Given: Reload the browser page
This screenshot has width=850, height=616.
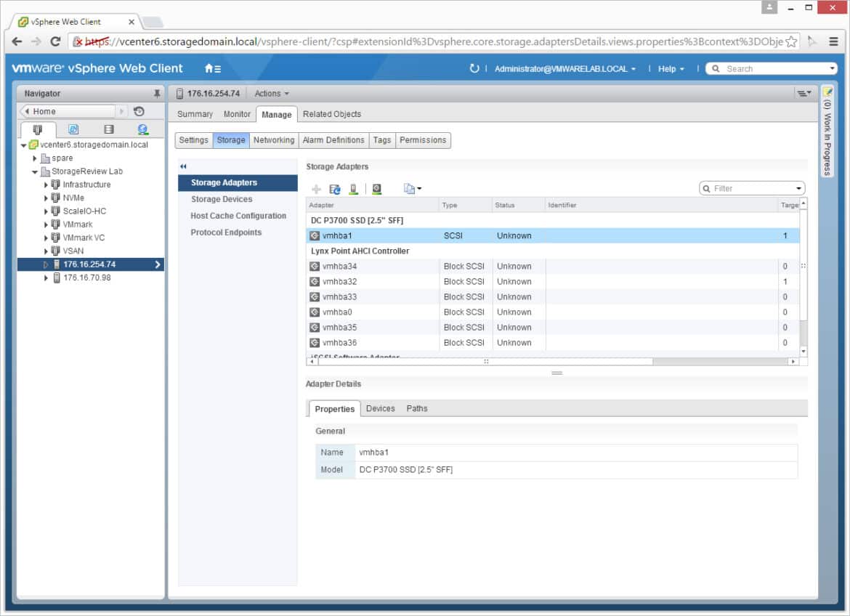Looking at the screenshot, I should click(55, 41).
